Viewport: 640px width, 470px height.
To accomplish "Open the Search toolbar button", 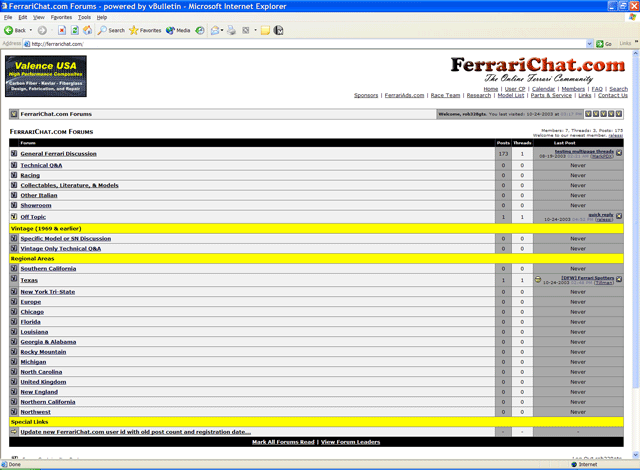I will point(111,31).
